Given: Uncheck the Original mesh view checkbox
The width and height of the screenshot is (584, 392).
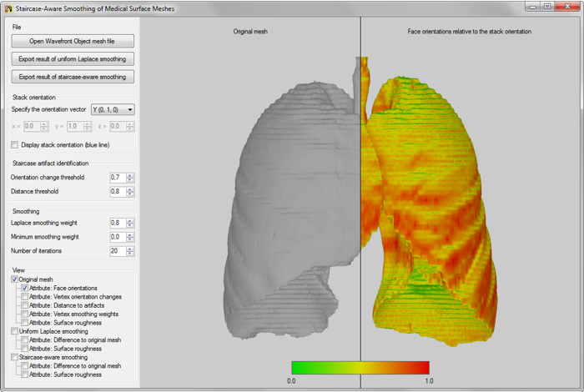Looking at the screenshot, I should [x=14, y=279].
